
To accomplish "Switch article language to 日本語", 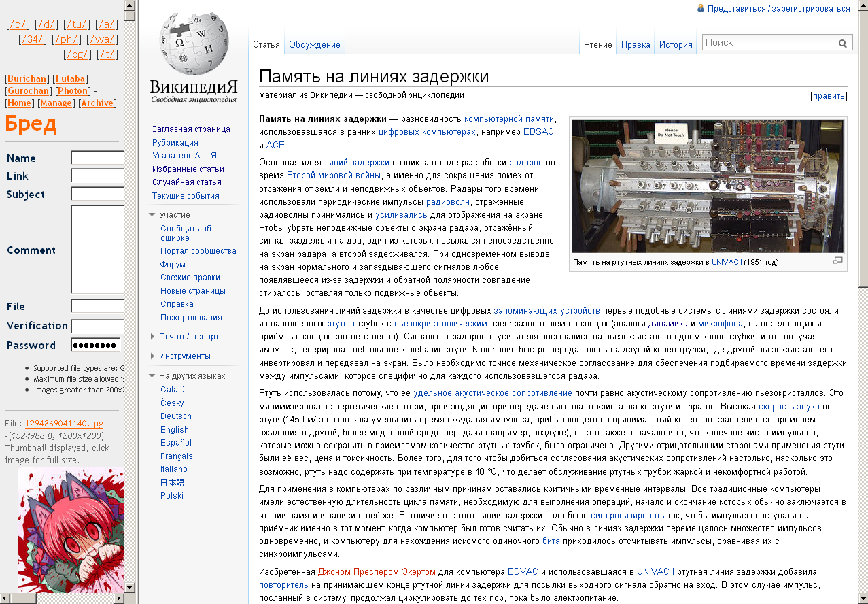I will pyautogui.click(x=172, y=483).
